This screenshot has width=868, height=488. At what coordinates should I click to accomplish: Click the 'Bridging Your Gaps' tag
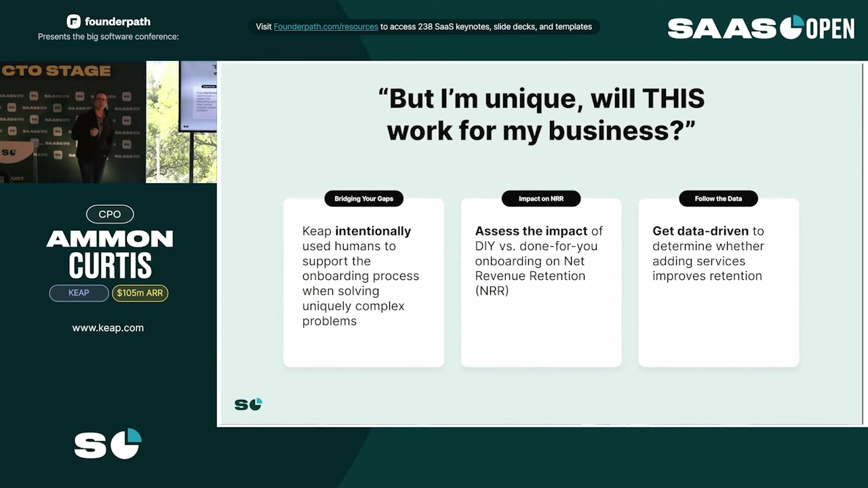click(363, 199)
